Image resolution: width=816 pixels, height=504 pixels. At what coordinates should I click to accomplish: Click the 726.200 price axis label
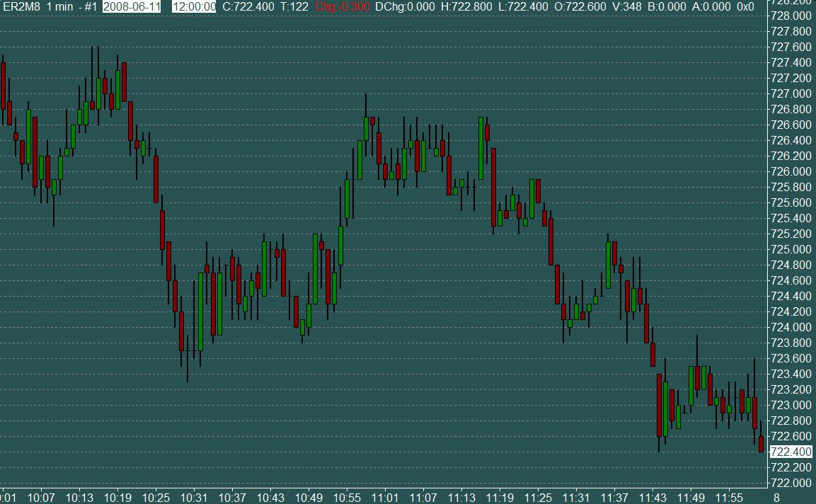pyautogui.click(x=791, y=156)
